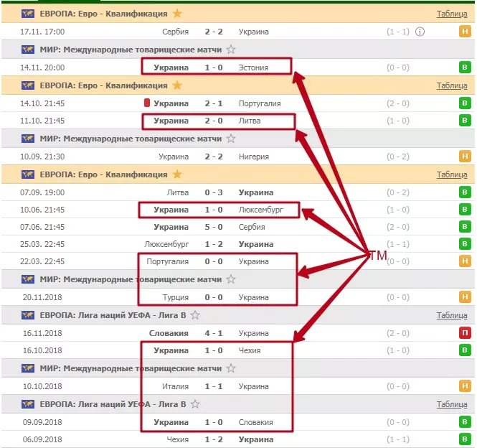Image resolution: width=477 pixels, height=448 pixels.
Task: Open the info icon in the 17.11 Сербия–Украина row
Action: [x=420, y=32]
